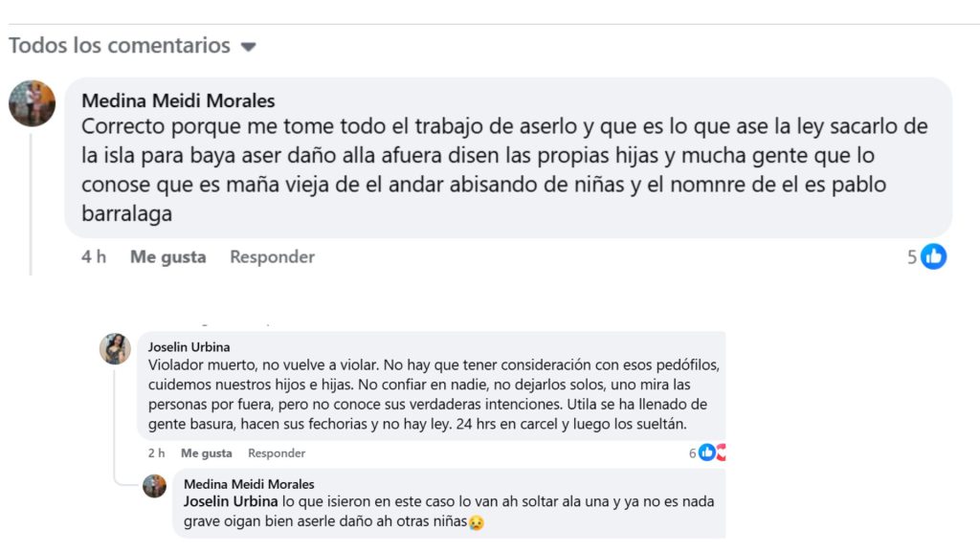Click the reaction count number 6

[x=691, y=451]
